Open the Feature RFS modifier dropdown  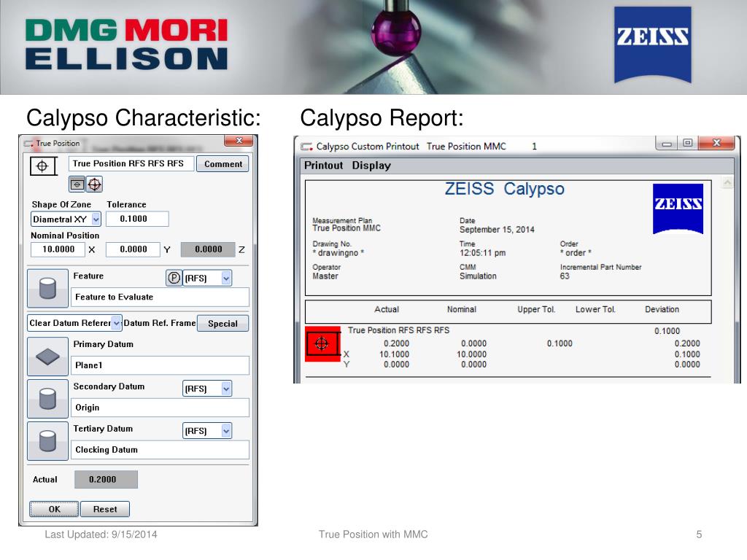tap(226, 278)
